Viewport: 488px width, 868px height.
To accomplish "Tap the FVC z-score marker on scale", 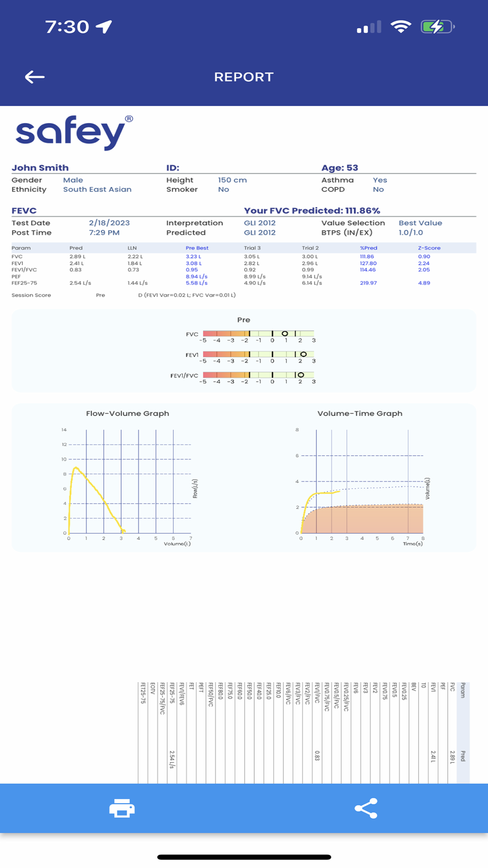I will click(285, 333).
